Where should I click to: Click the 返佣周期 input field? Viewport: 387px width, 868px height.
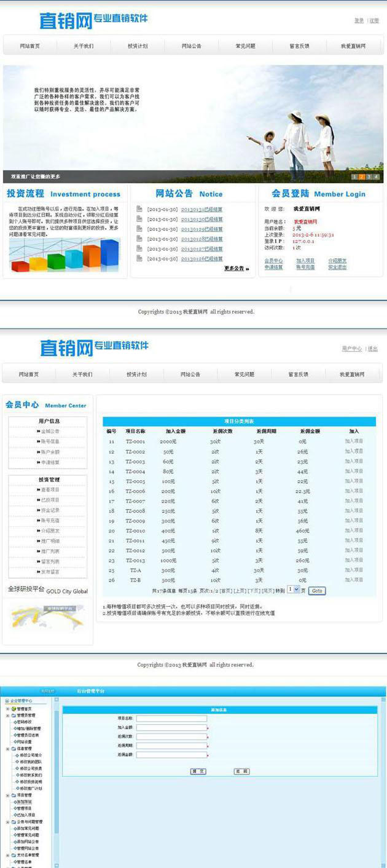click(171, 746)
